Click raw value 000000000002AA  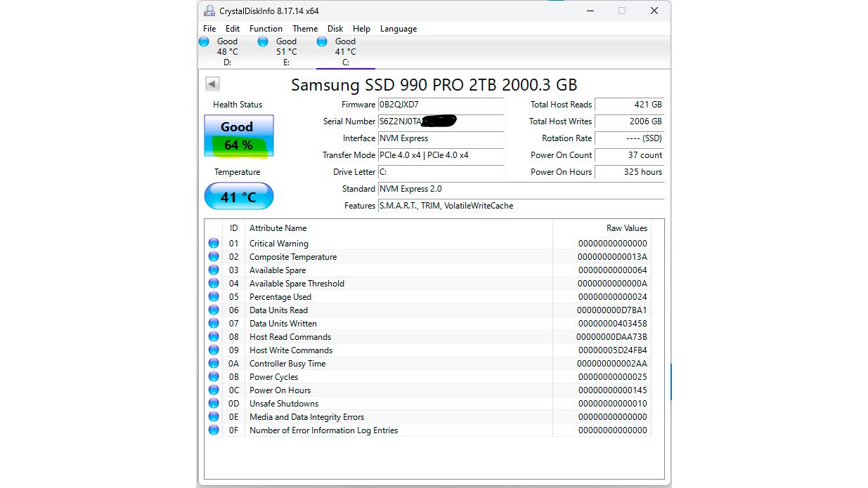(x=612, y=364)
